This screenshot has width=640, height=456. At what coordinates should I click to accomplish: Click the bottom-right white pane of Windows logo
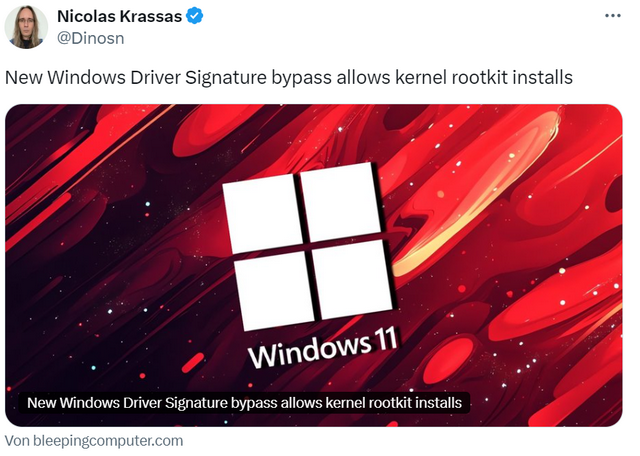[353, 279]
